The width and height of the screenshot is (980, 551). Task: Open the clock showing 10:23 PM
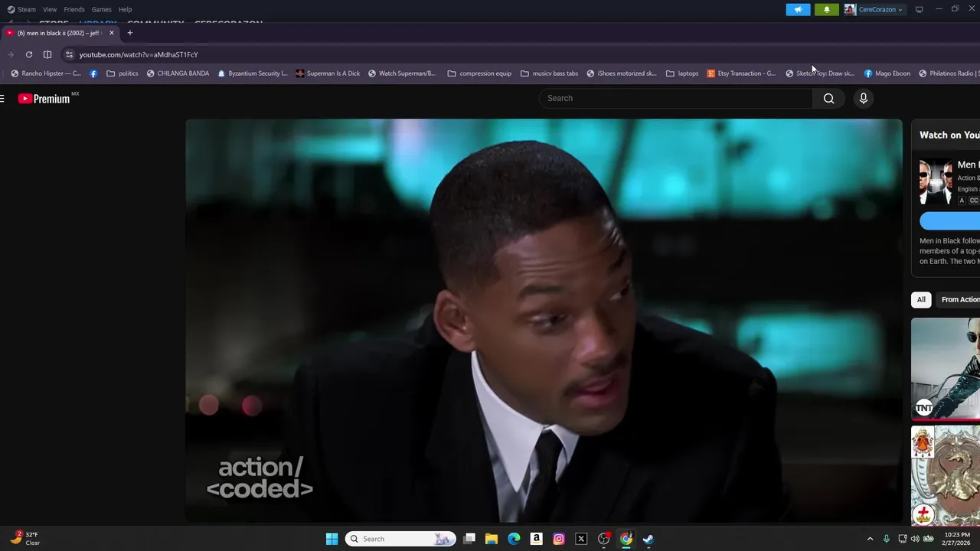point(957,539)
